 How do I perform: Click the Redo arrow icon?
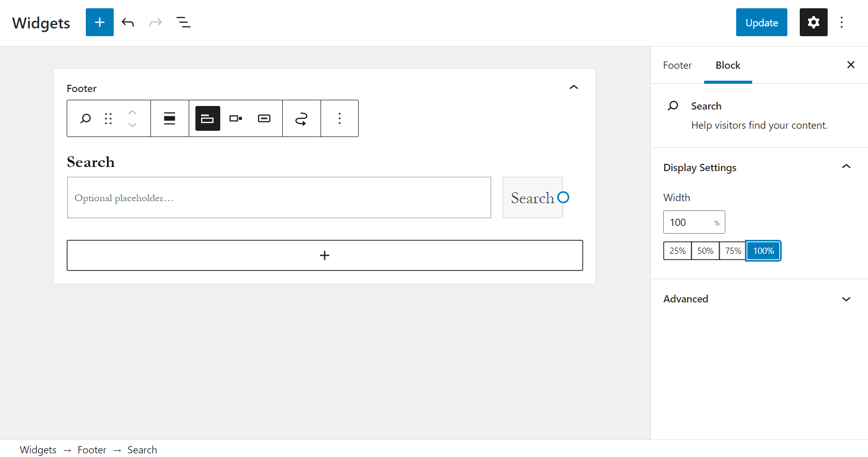click(156, 22)
